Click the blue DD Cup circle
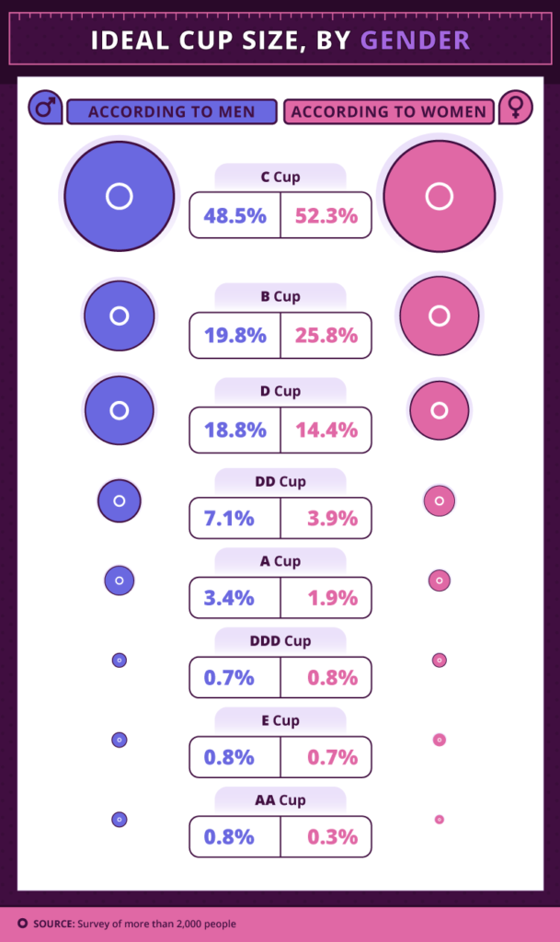The image size is (560, 942). [119, 500]
